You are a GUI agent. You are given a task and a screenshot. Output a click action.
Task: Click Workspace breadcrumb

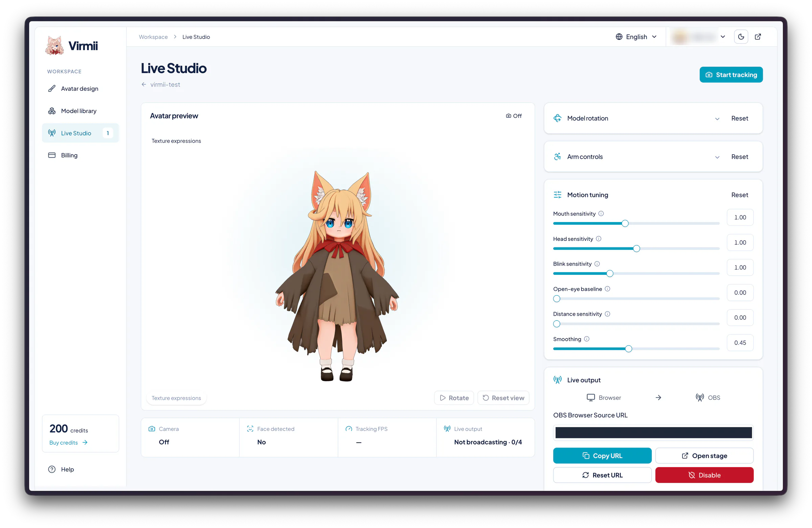click(153, 37)
